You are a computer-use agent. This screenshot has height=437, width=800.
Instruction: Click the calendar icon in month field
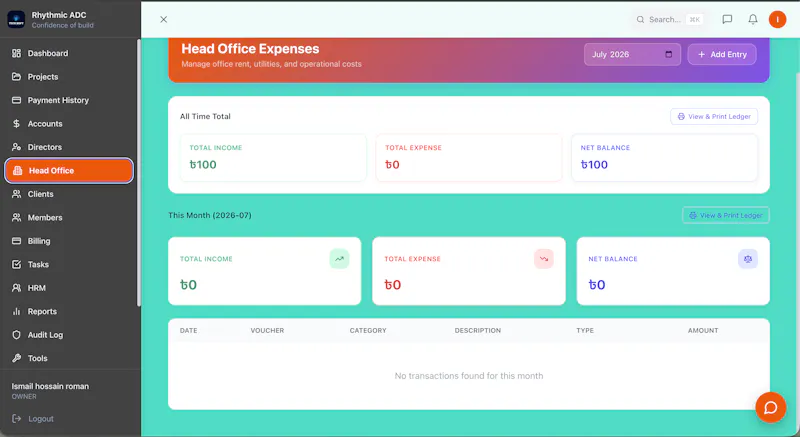coord(668,55)
